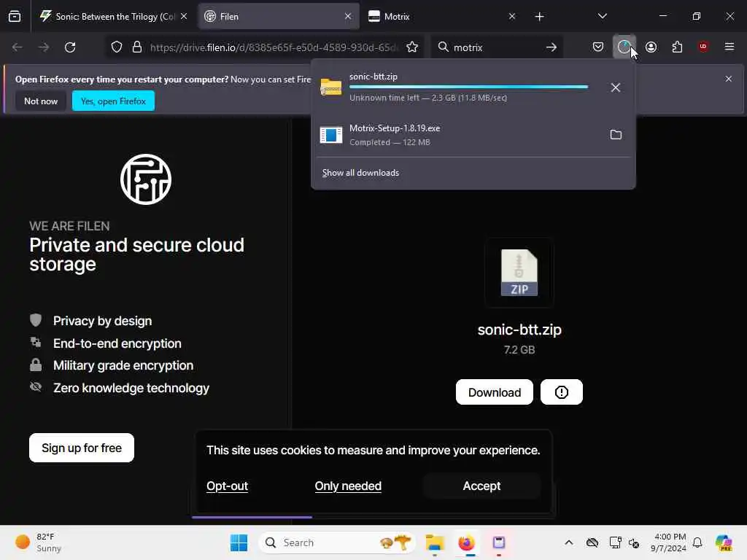Close the Sonic: Between the Trilogy tab

tap(184, 17)
